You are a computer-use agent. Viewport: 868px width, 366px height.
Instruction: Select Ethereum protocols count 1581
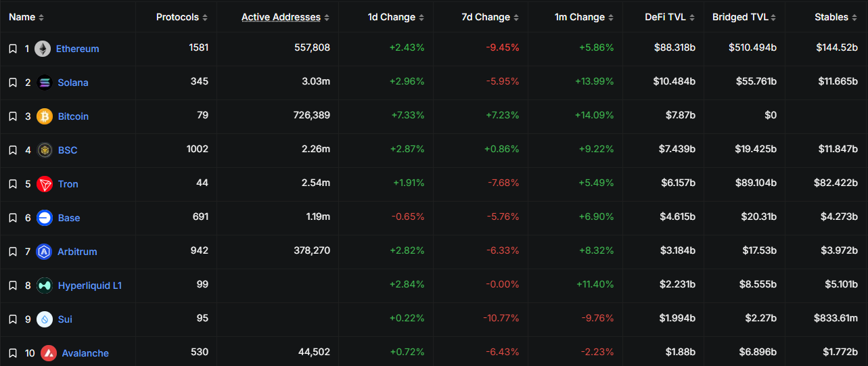[x=199, y=47]
